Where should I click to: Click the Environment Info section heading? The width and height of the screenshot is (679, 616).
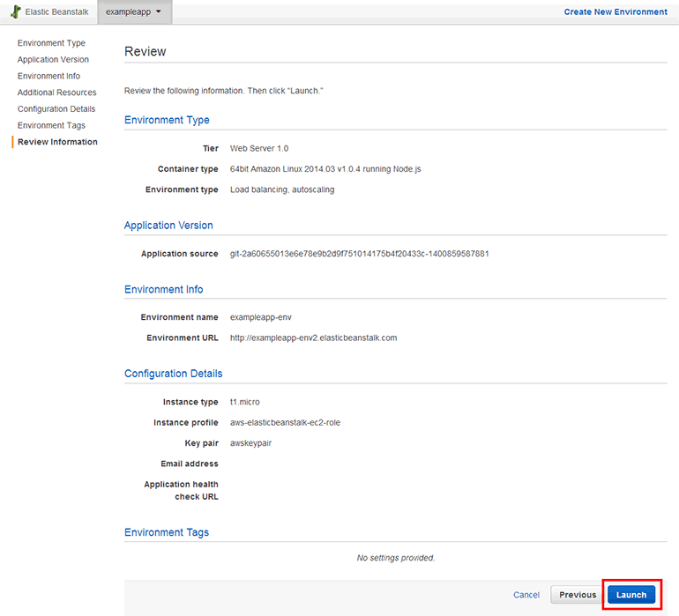(163, 290)
